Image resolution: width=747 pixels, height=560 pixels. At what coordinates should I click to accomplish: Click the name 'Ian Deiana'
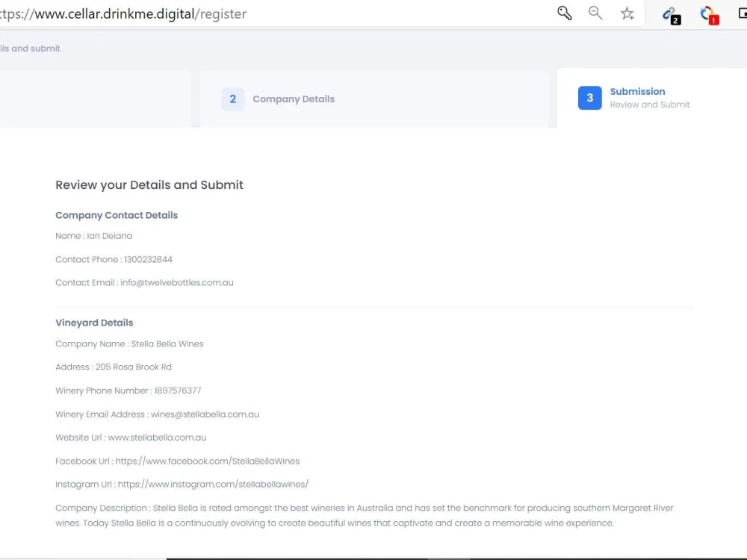pyautogui.click(x=110, y=236)
